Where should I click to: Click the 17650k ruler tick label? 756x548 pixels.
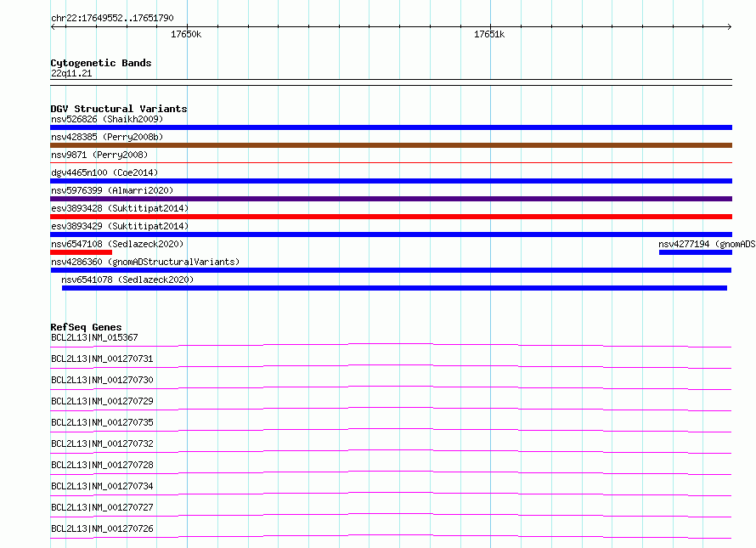[186, 34]
